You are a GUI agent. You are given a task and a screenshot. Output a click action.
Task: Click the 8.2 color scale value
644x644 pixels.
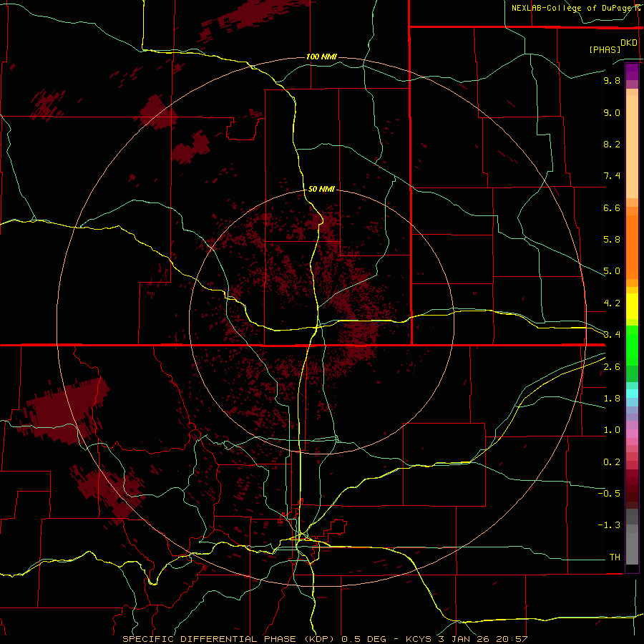(612, 144)
